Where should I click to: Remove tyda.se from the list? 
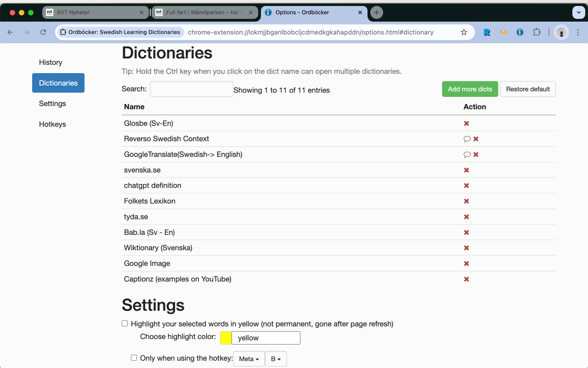pyautogui.click(x=466, y=217)
